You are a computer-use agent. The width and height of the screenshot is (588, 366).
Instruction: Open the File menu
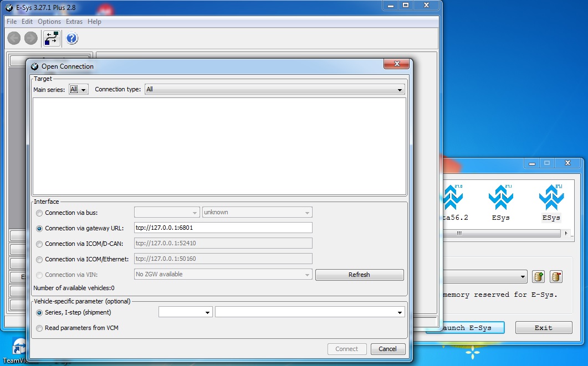coord(12,22)
